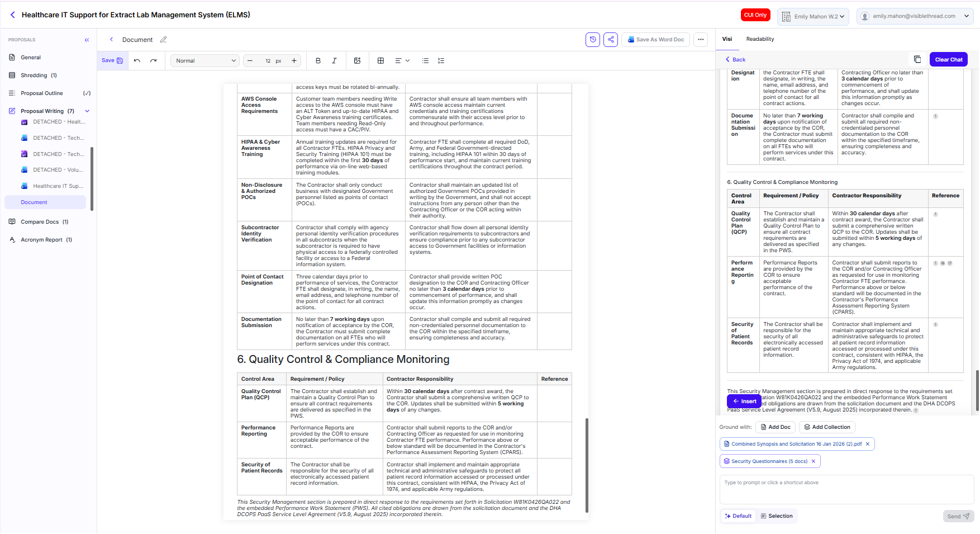Open the text alignment dropdown
Viewport: 980px width, 534px height.
(402, 61)
